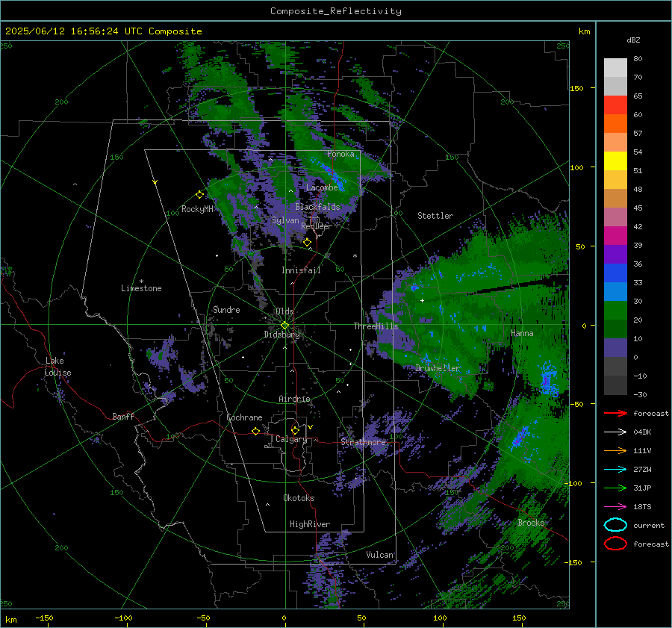Select the 30 dBZ light blue swatch
Viewport: 672px width, 628px height.
[x=615, y=291]
